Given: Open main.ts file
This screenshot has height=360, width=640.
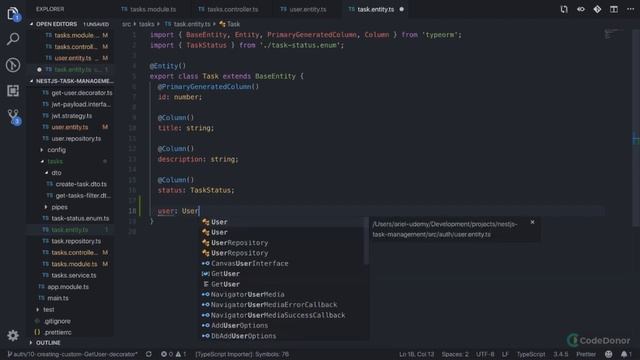Looking at the screenshot, I should 58,298.
